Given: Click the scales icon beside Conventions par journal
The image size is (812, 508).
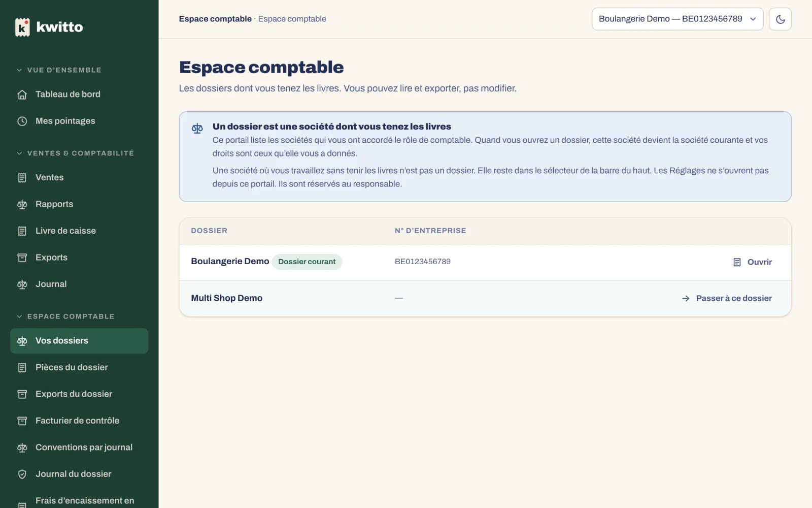Looking at the screenshot, I should coord(22,448).
